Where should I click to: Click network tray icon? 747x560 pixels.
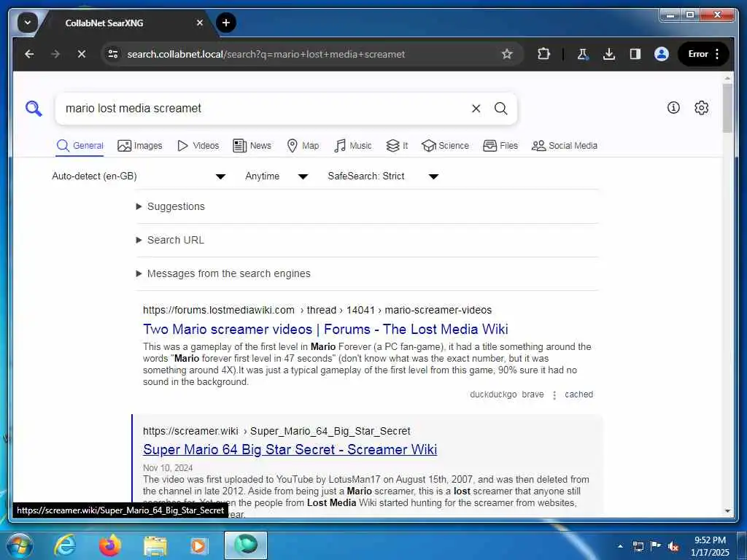click(638, 546)
